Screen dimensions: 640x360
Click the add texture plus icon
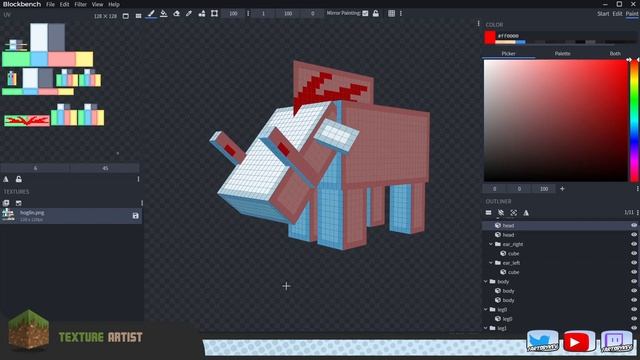[x=6, y=203]
